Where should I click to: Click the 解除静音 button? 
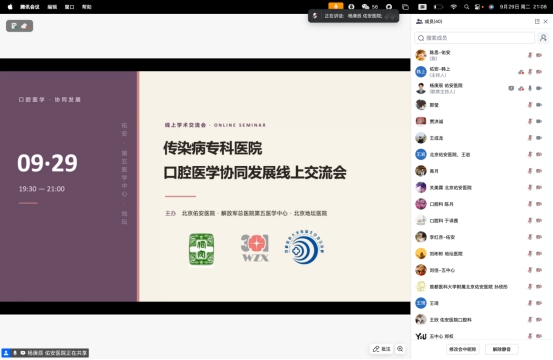(x=502, y=349)
